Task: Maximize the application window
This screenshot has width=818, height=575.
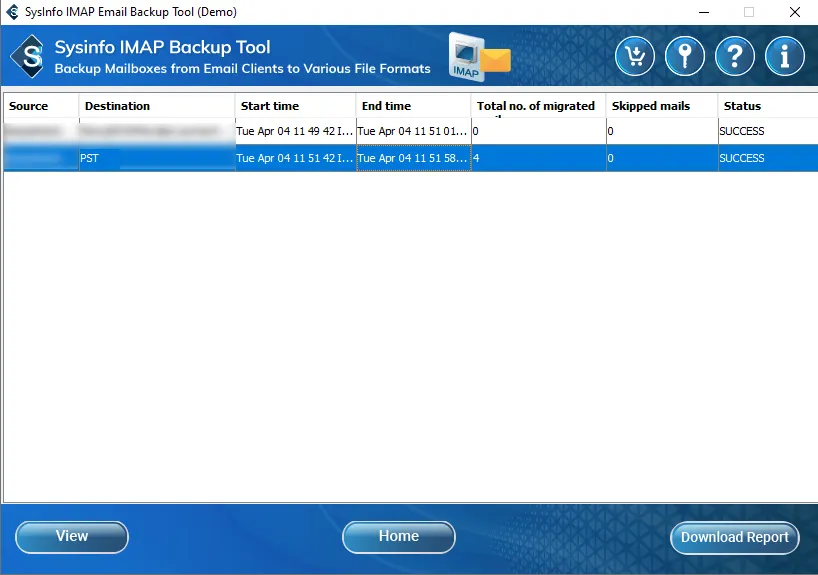Action: (749, 12)
